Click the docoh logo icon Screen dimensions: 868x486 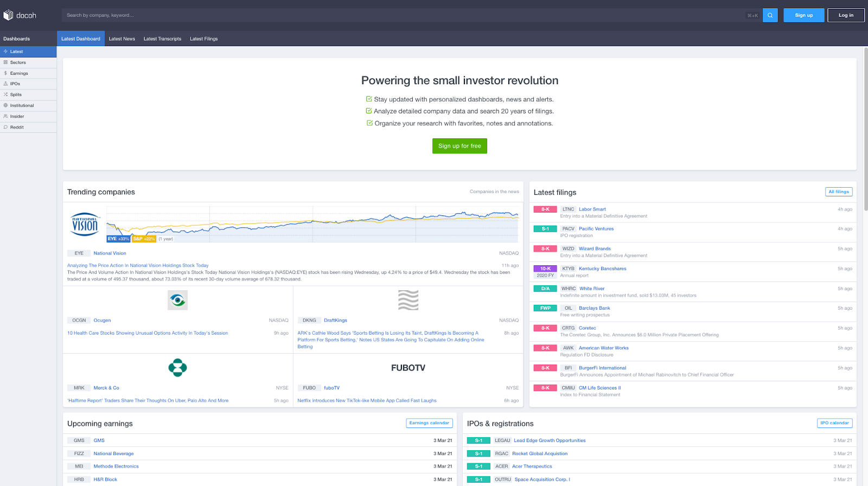pyautogui.click(x=8, y=15)
